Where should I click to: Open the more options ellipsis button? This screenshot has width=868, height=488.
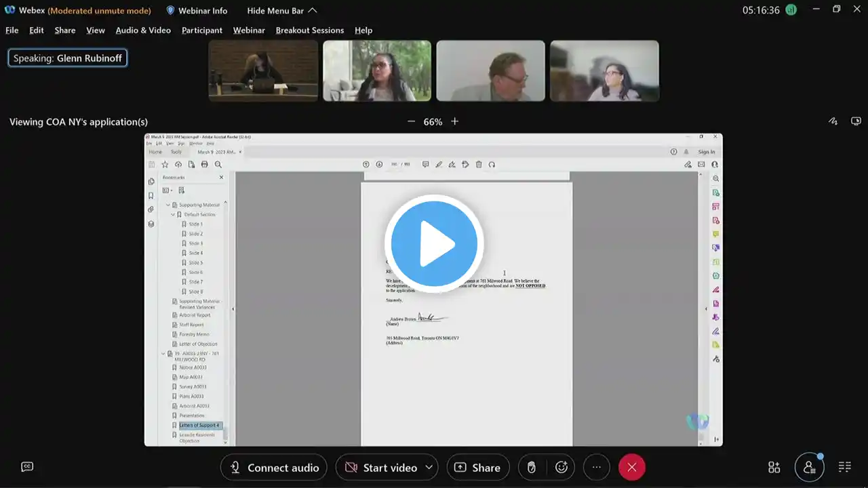(597, 468)
